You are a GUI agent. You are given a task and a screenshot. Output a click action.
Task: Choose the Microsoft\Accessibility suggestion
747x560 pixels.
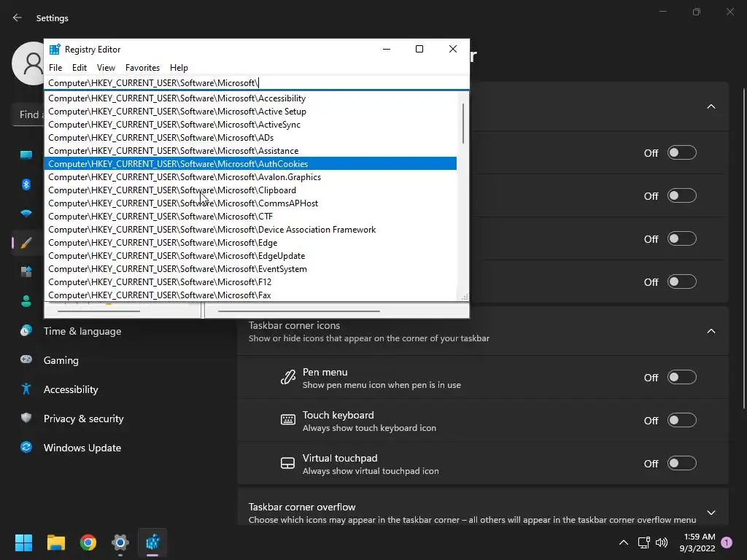[251, 98]
